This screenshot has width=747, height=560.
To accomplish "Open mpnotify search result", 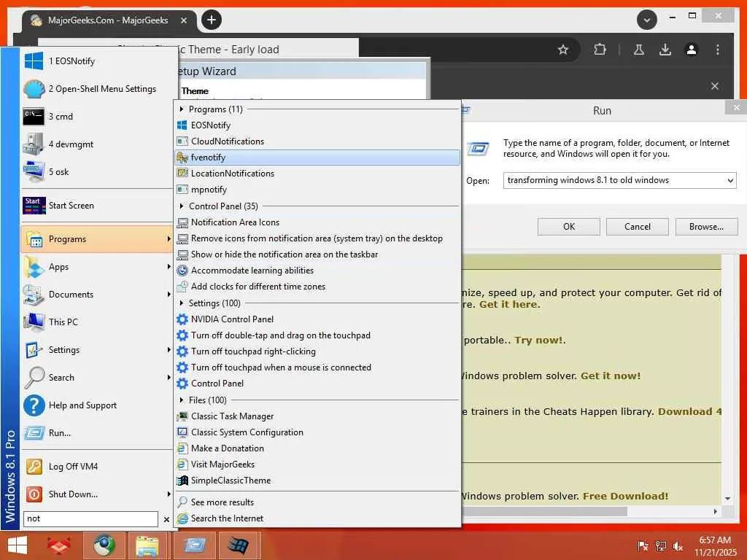I will click(317, 190).
